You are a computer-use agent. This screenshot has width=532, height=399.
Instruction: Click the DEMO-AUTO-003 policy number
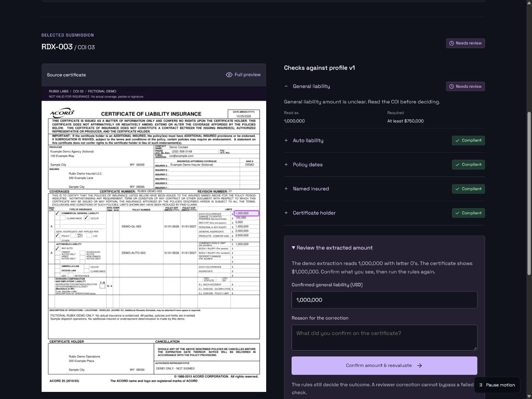coord(133,253)
